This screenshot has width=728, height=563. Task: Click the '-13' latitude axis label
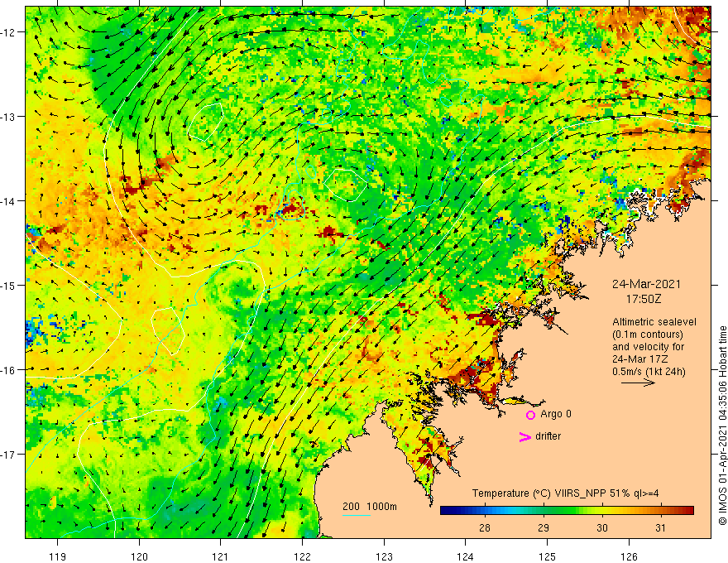tap(8, 117)
